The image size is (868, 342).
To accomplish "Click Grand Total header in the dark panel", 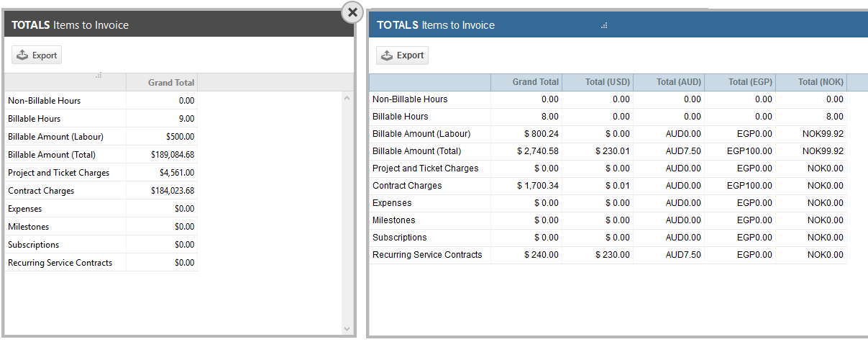I will [162, 83].
